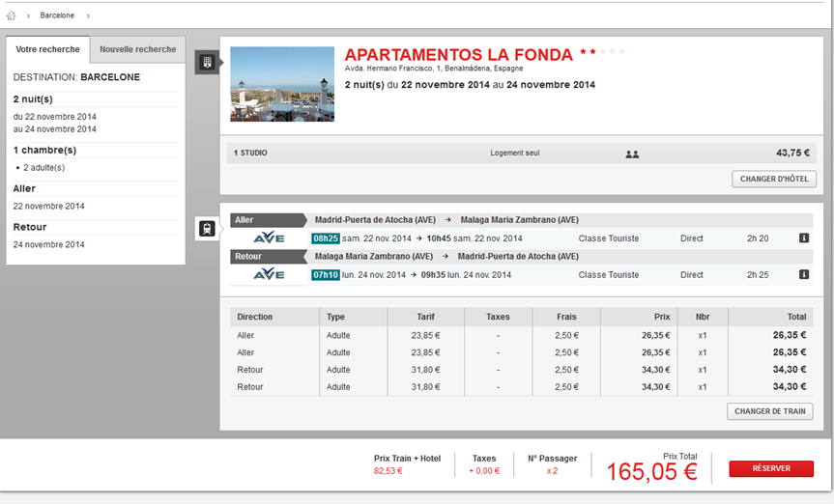Click the hotel star rating
Image resolution: width=834 pixels, height=504 pixels.
[601, 52]
